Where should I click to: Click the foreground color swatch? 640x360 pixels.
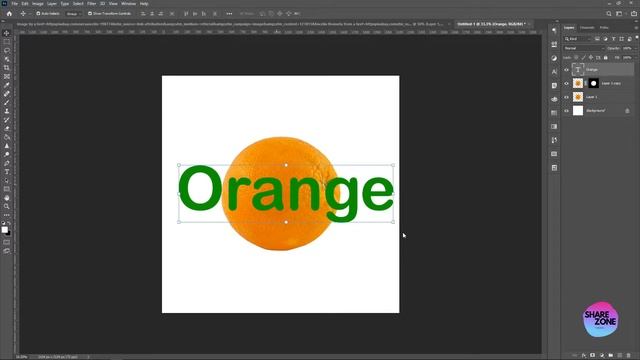pos(4,229)
